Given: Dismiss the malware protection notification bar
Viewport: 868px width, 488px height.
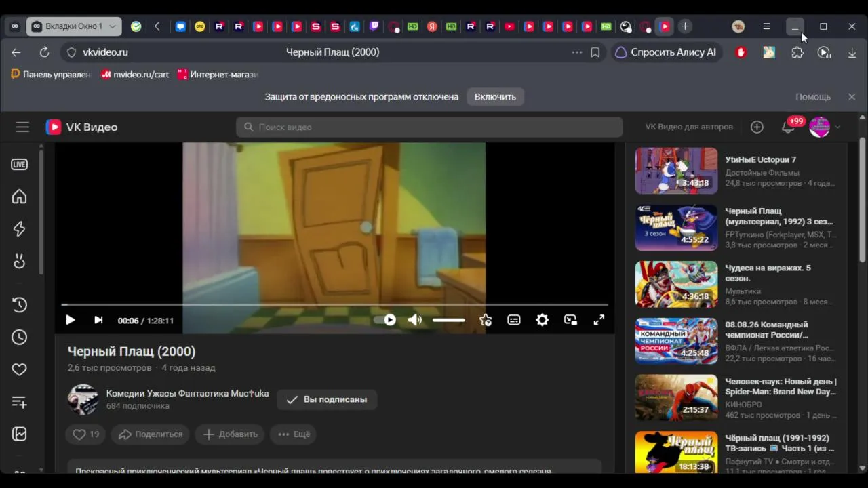Looking at the screenshot, I should pos(852,97).
